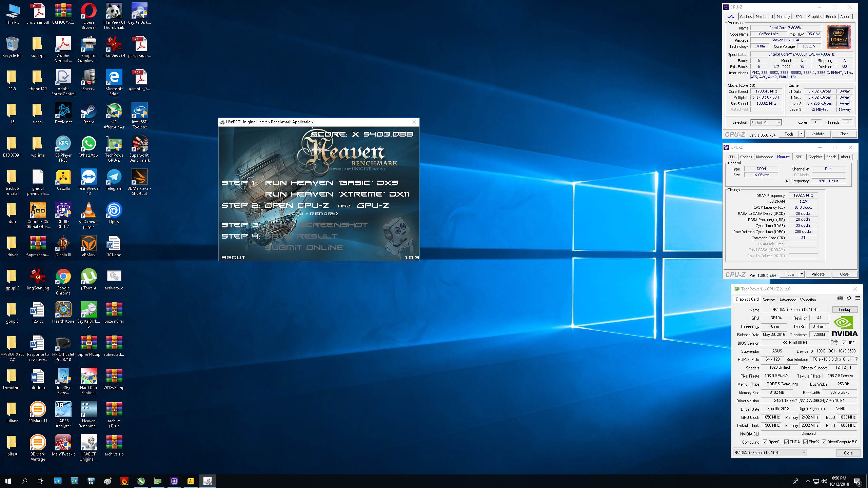868x488 pixels.
Task: Click the 5403.088 score text
Action: pyautogui.click(x=388, y=134)
